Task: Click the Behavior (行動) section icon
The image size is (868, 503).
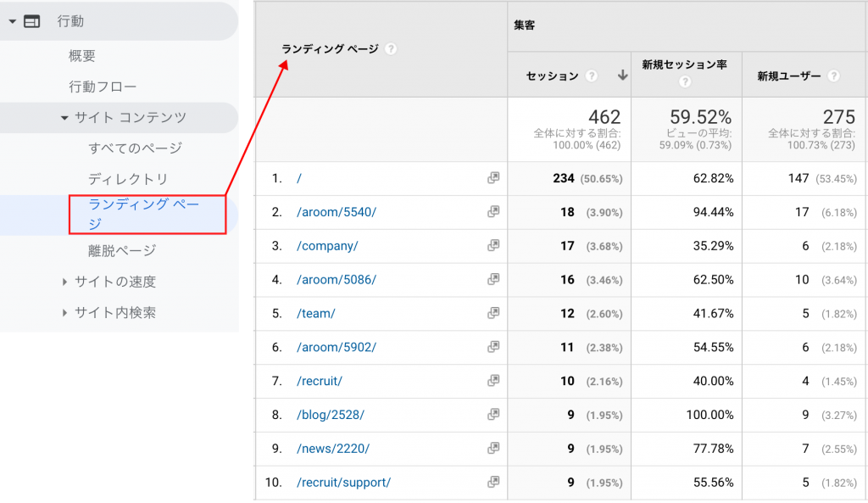Action: coord(32,22)
